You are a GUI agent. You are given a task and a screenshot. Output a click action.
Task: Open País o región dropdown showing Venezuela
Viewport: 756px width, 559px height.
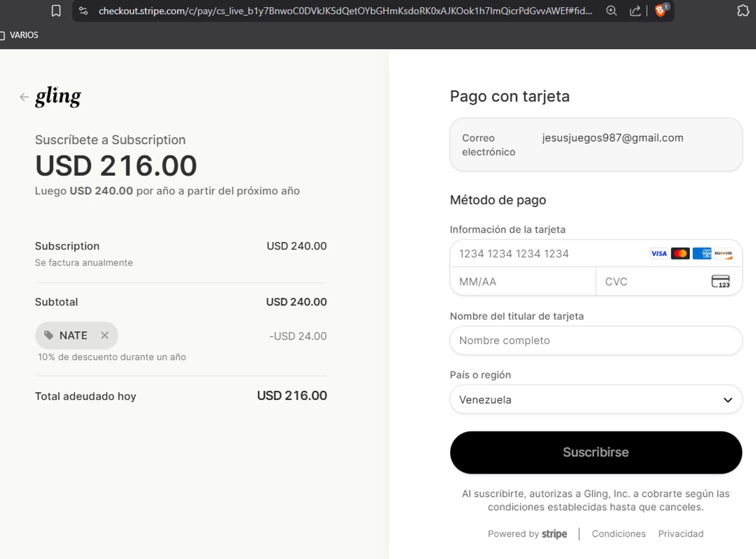click(596, 400)
